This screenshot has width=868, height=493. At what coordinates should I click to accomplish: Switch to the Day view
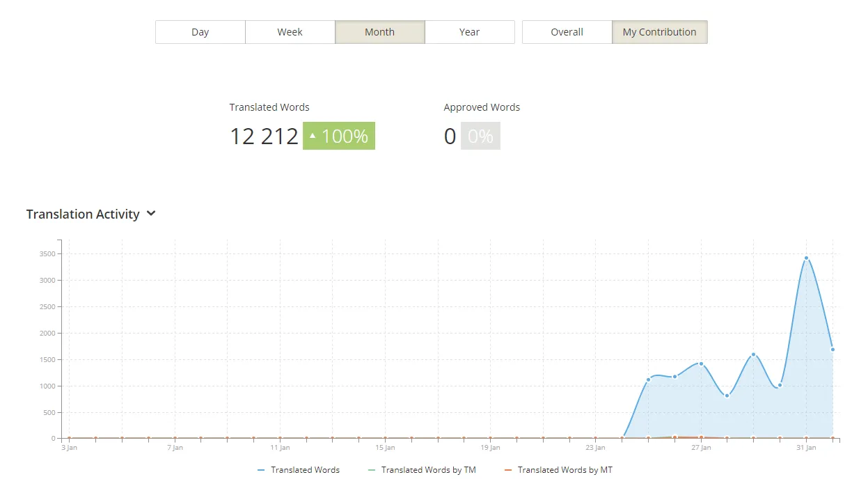200,32
